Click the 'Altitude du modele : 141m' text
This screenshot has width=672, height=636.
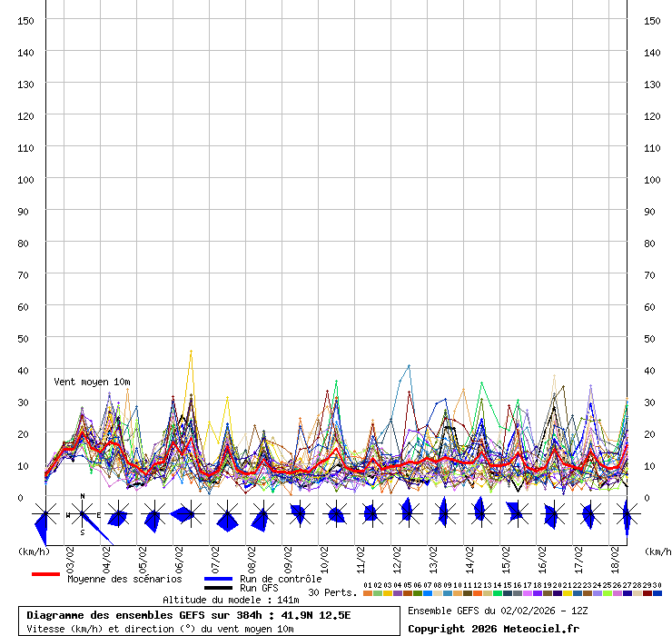tap(231, 600)
